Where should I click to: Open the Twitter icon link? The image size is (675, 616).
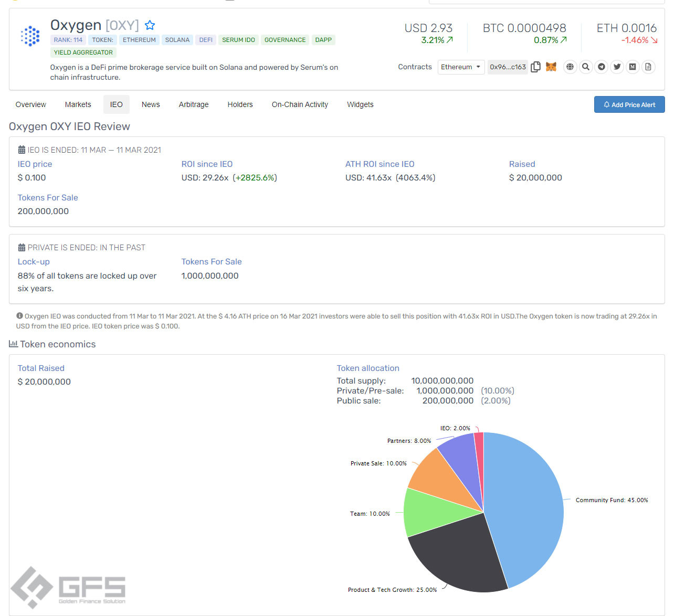point(617,67)
